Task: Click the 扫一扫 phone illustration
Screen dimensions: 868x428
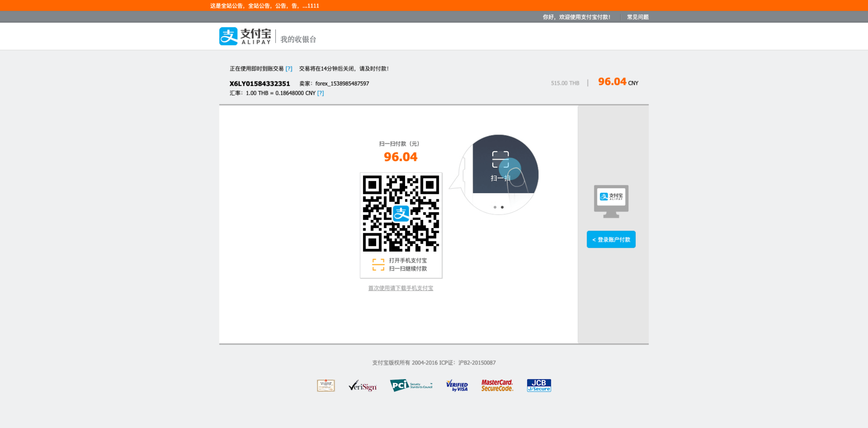Action: [501, 168]
